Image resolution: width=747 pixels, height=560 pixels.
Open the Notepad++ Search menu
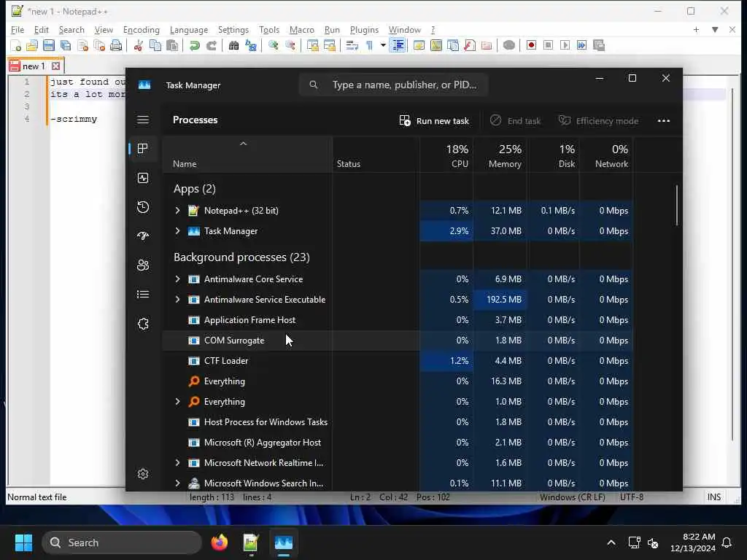(71, 29)
